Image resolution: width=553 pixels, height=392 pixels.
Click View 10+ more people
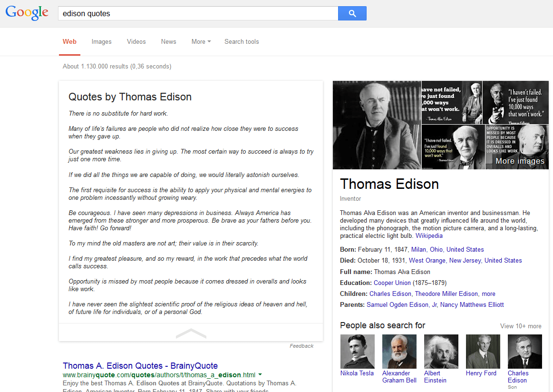(520, 326)
